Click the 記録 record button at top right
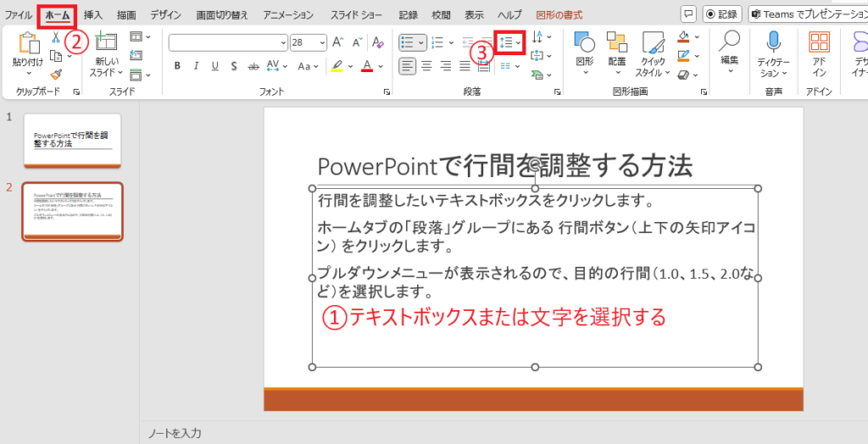Image resolution: width=868 pixels, height=444 pixels. click(722, 14)
